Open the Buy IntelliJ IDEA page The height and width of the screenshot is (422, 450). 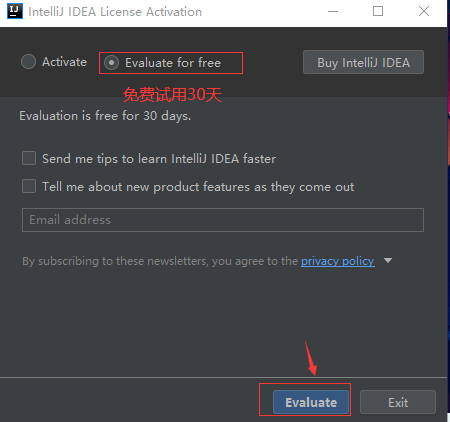pos(363,62)
